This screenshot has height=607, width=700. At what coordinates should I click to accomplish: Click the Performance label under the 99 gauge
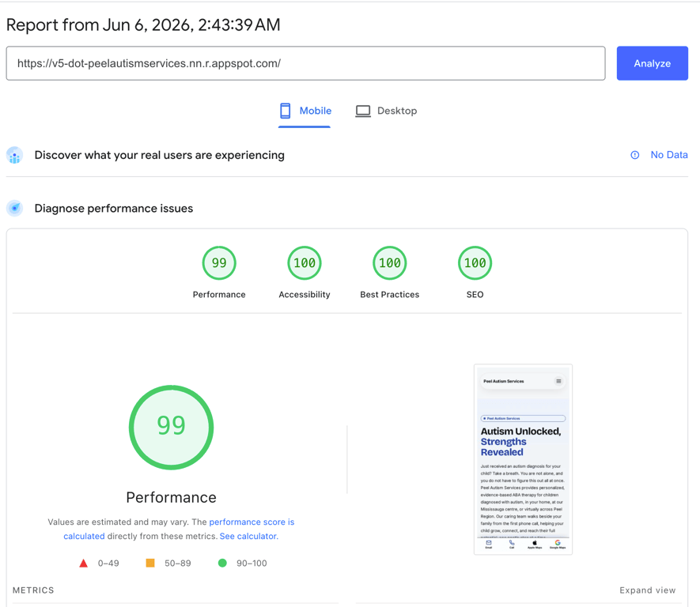point(219,294)
